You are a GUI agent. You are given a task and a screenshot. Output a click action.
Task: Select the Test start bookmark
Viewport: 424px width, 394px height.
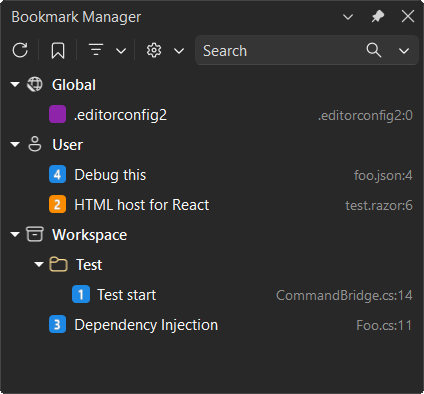pos(126,295)
